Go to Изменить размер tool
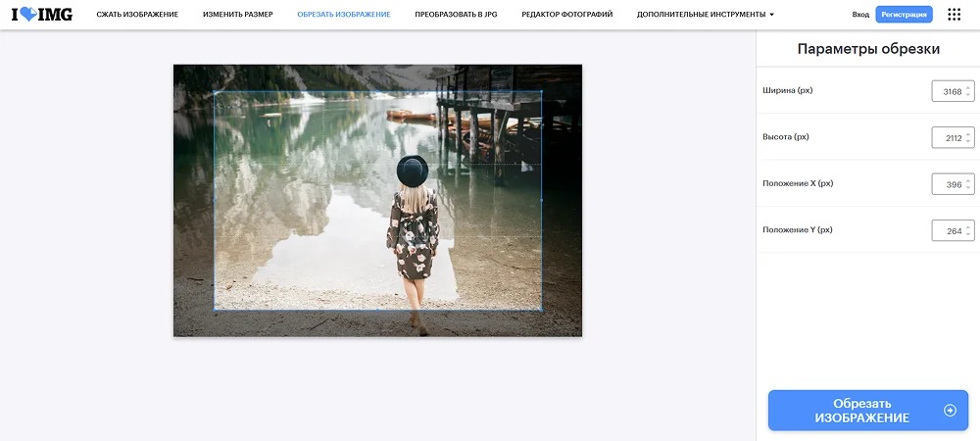Image resolution: width=980 pixels, height=441 pixels. (237, 15)
